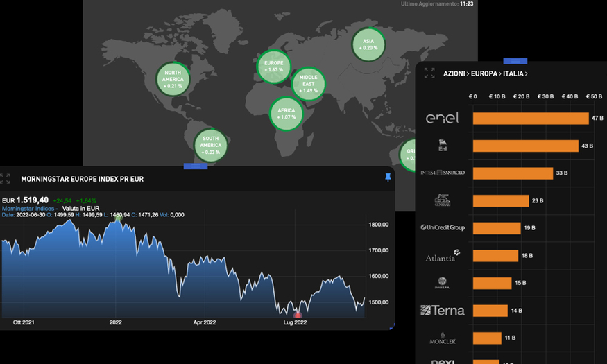
Task: Click the 1800,00 price axis label
Action: 379,225
